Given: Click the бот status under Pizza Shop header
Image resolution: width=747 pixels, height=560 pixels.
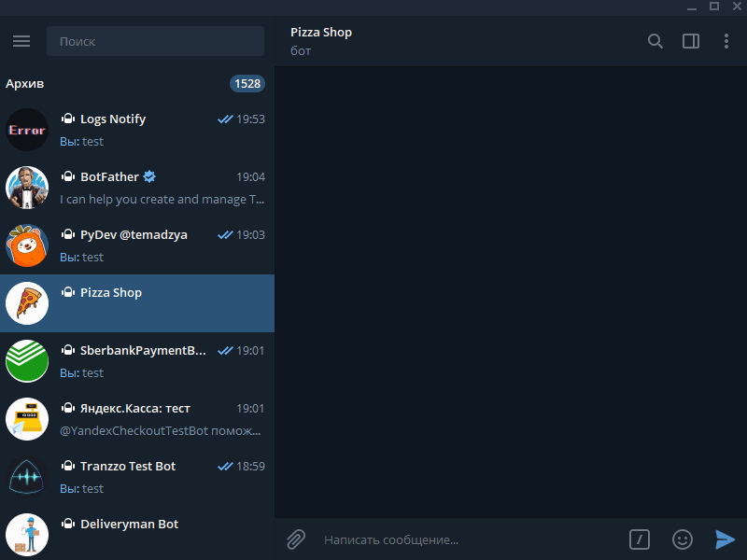Looking at the screenshot, I should pos(301,51).
